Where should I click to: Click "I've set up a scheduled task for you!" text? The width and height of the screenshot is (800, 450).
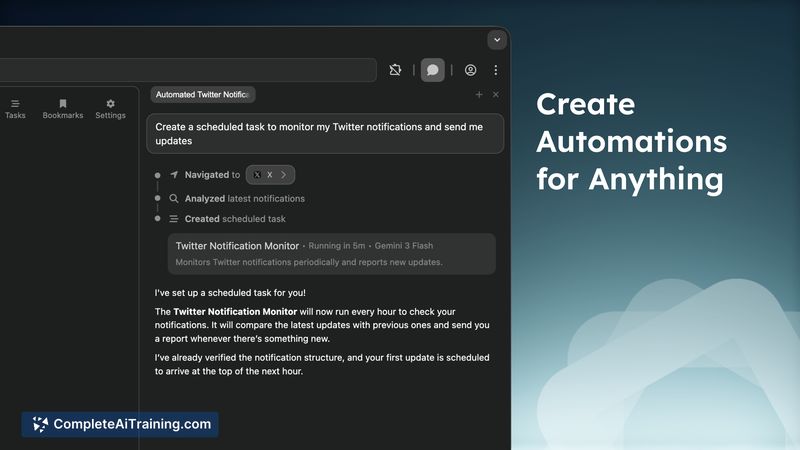230,293
